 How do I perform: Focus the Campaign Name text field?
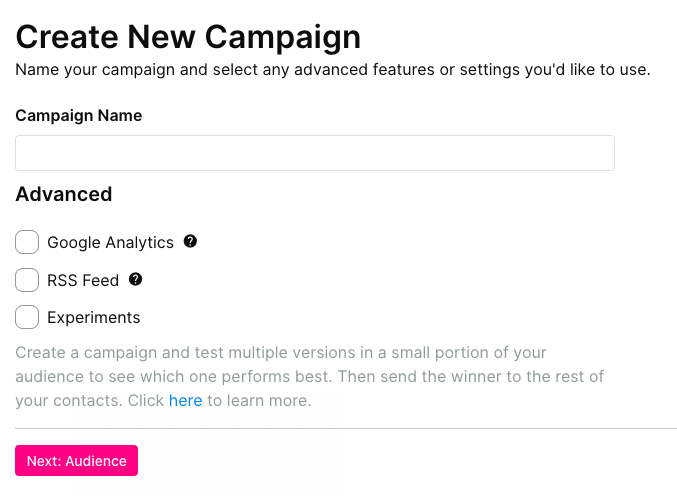(x=315, y=153)
